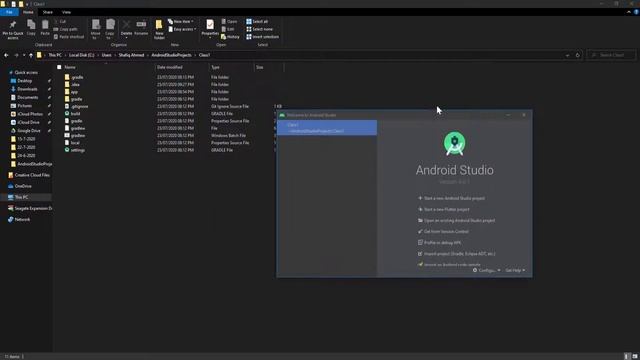
Task: Click the Forward navigation arrow
Action: (16, 55)
